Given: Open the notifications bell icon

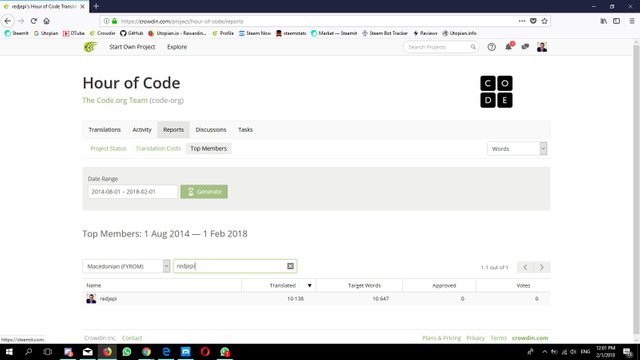Looking at the screenshot, I should 509,47.
